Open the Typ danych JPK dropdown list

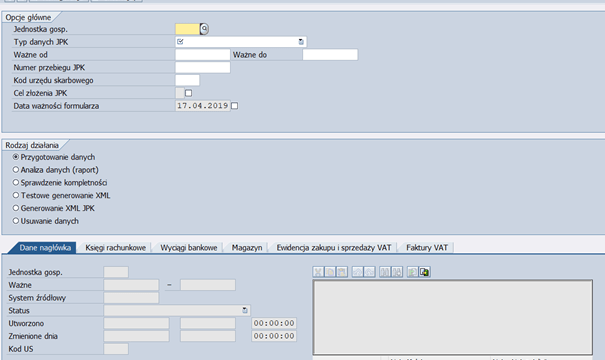(301, 42)
